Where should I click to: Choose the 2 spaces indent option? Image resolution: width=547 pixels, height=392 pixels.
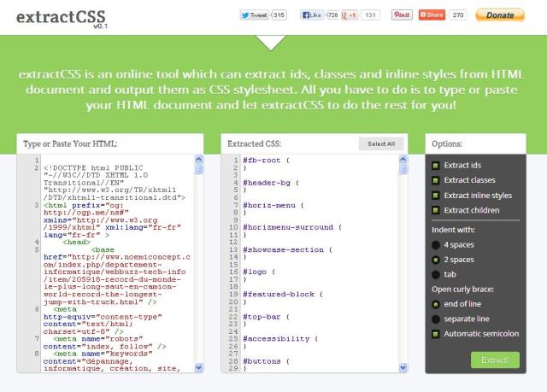point(435,260)
